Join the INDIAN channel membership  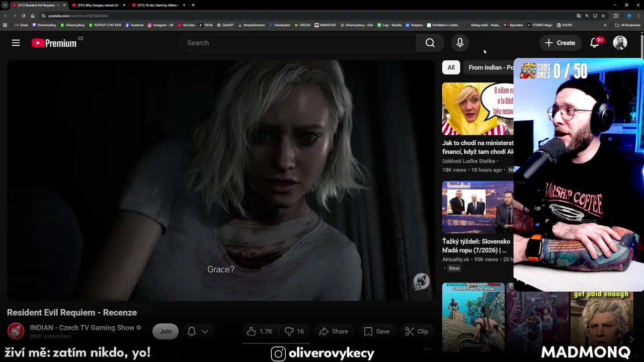coord(166,331)
